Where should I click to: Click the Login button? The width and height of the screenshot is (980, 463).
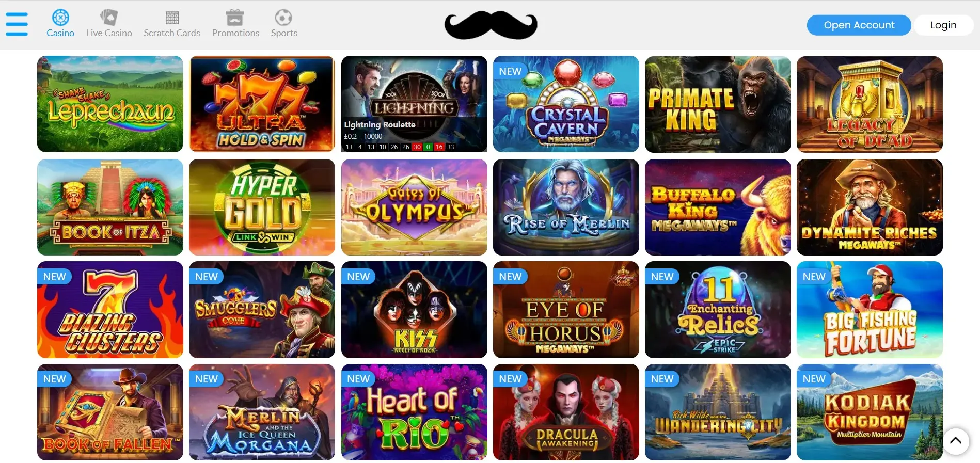tap(943, 25)
